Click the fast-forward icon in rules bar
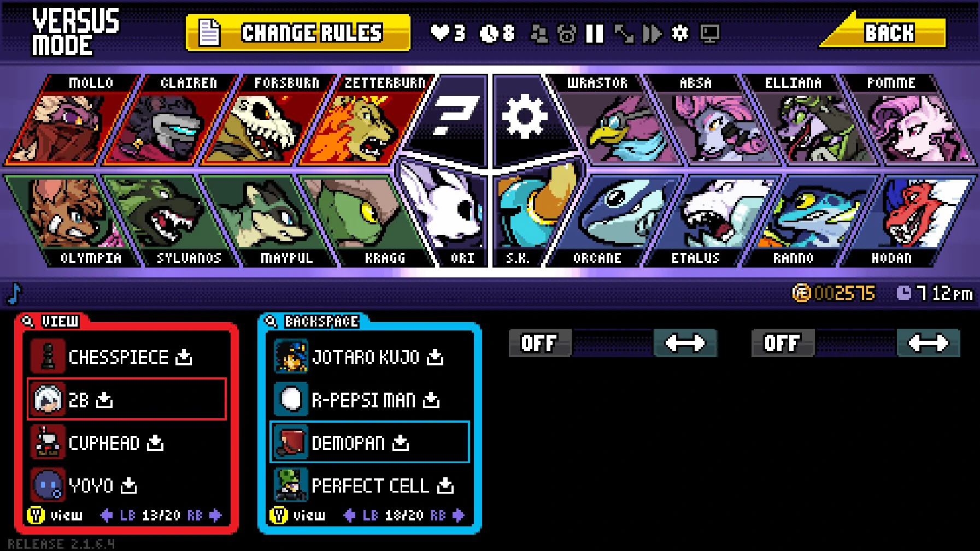Image resolution: width=980 pixels, height=551 pixels. tap(652, 34)
